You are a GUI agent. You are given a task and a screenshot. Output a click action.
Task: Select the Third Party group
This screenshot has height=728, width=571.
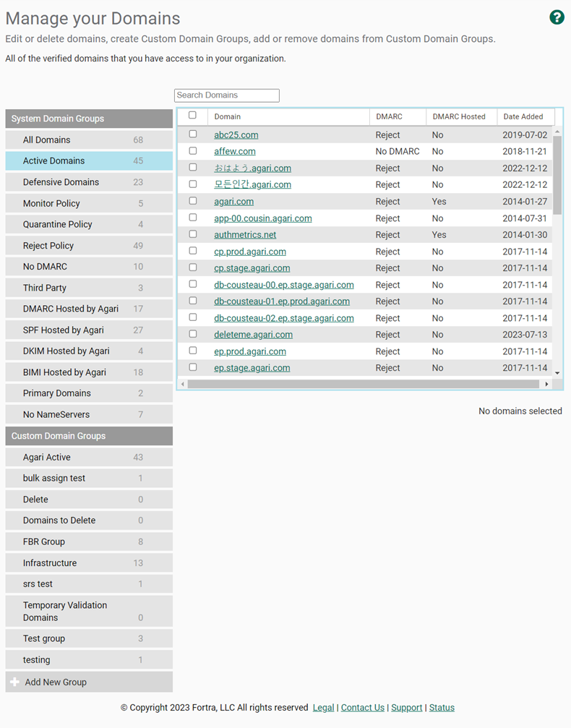pyautogui.click(x=89, y=288)
